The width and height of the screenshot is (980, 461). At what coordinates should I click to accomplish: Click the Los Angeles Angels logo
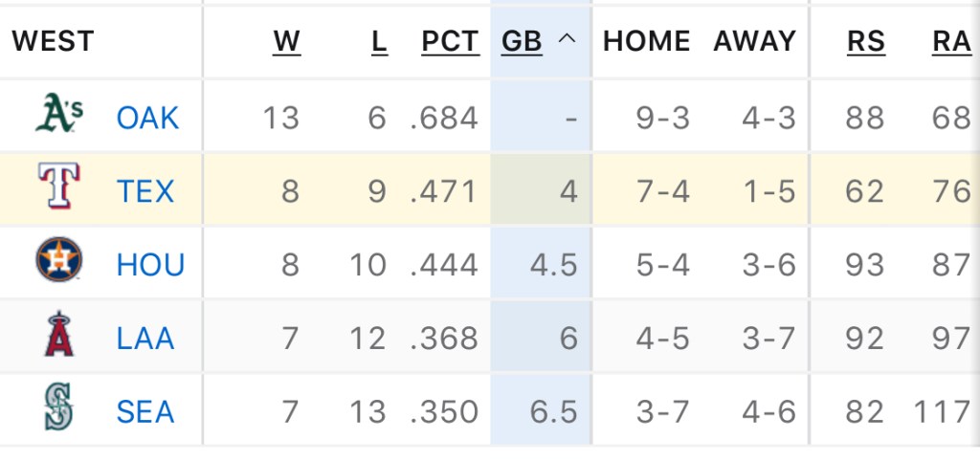click(x=59, y=336)
